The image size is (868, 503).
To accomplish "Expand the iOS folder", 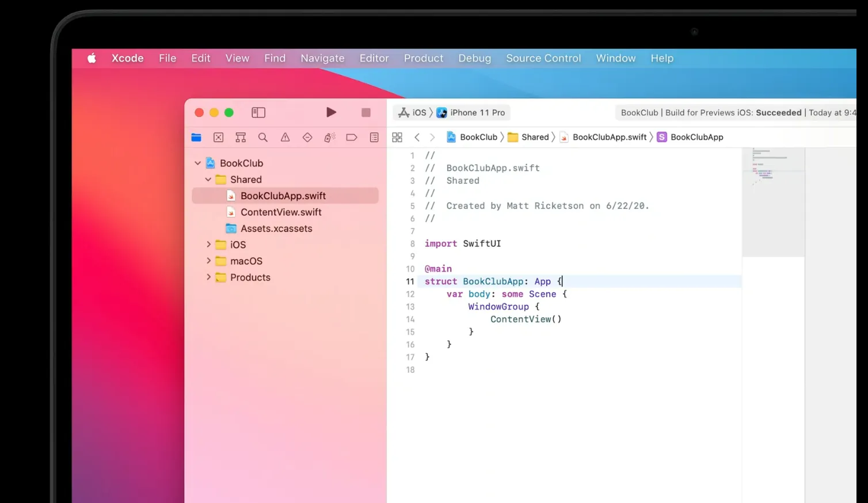I will click(x=208, y=245).
